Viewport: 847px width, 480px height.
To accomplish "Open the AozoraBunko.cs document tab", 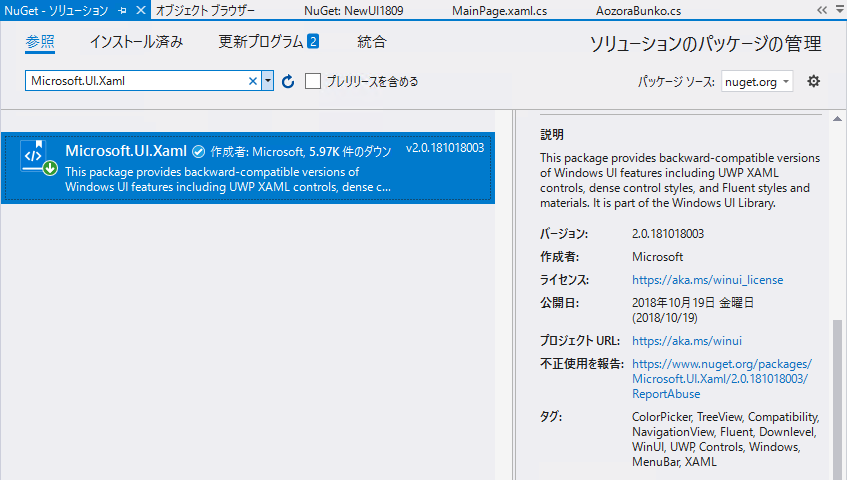I will coord(638,11).
